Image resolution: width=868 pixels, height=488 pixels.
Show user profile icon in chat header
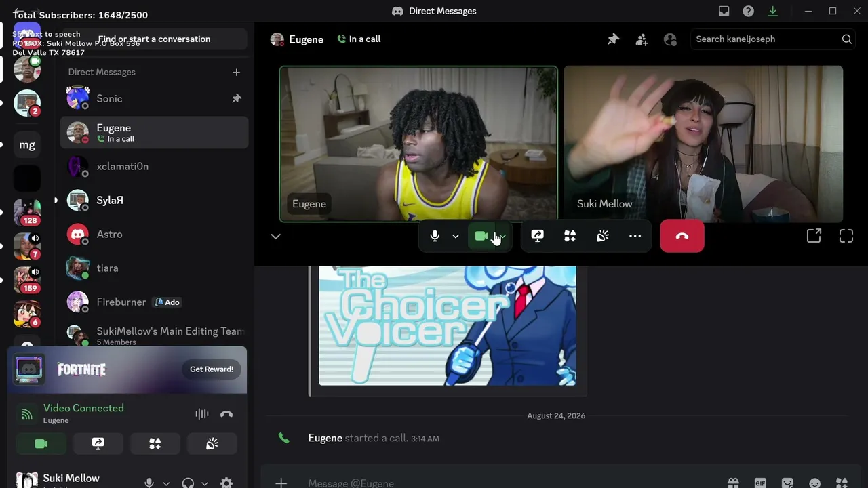coord(670,39)
